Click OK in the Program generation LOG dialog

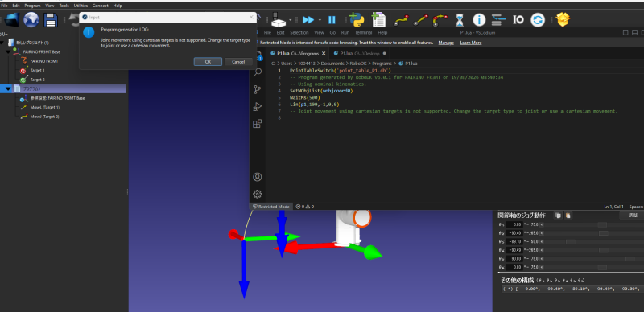tap(208, 62)
